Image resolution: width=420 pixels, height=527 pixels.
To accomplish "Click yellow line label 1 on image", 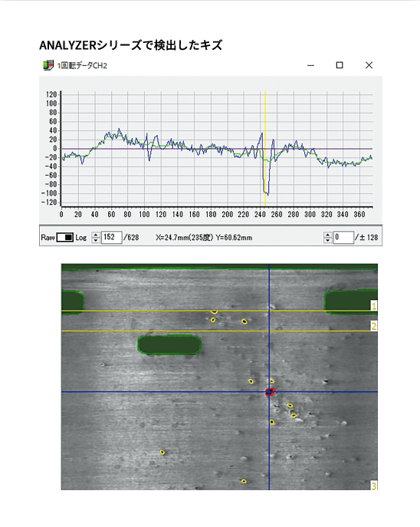I will [374, 306].
